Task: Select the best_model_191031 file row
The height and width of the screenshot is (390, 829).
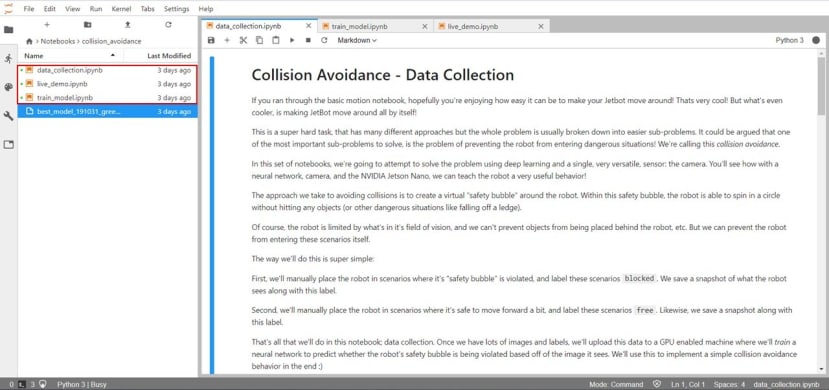Action: 108,112
